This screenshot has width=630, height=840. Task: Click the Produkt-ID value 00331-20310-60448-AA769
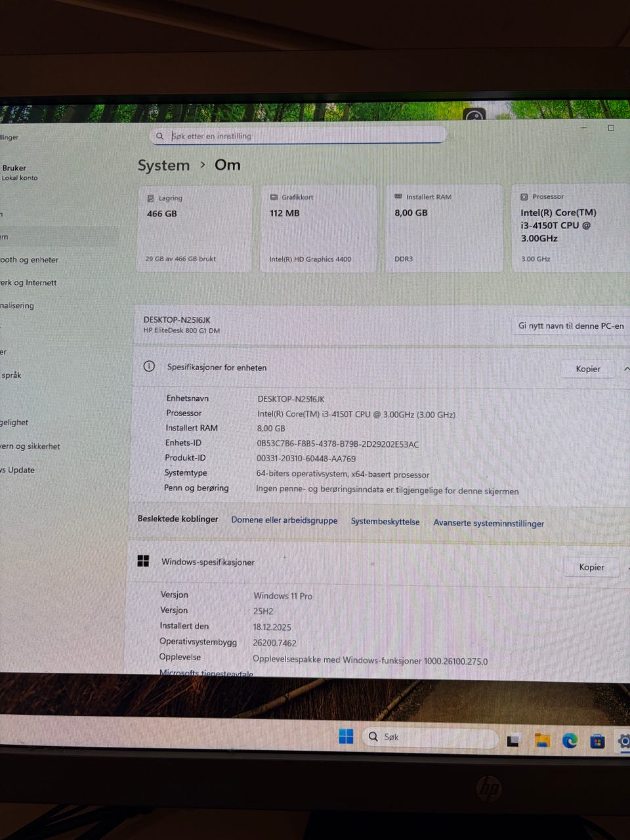[x=306, y=459]
